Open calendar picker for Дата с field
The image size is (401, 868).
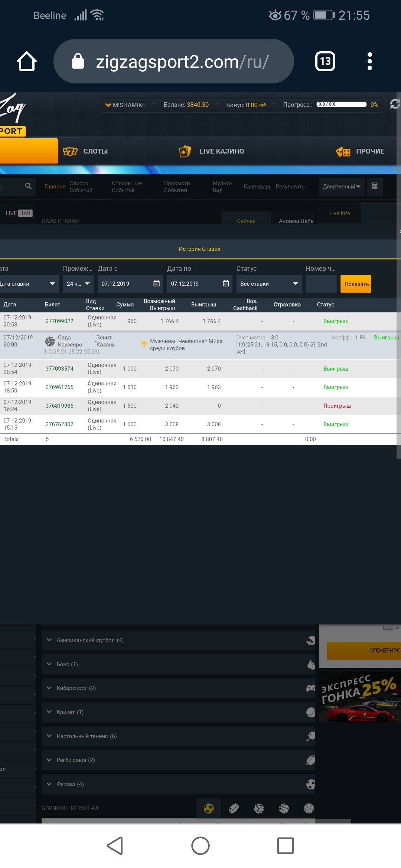(156, 284)
